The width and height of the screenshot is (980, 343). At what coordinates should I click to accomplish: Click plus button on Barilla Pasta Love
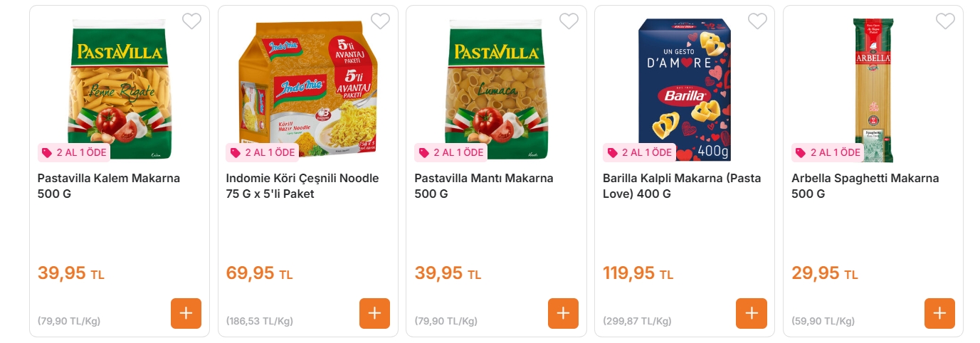[x=752, y=313]
